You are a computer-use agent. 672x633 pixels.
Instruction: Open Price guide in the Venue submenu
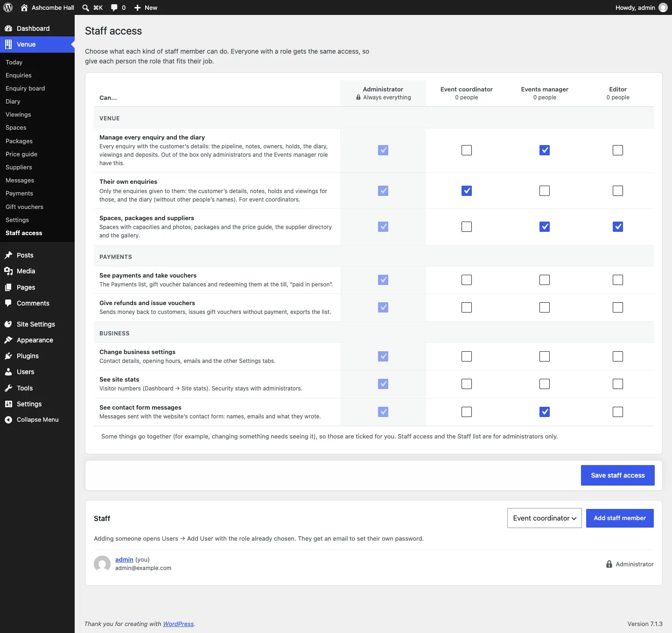tap(21, 154)
